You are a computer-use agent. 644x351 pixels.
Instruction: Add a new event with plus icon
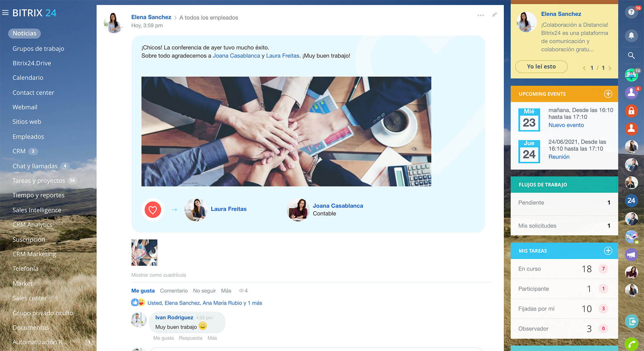(x=608, y=94)
